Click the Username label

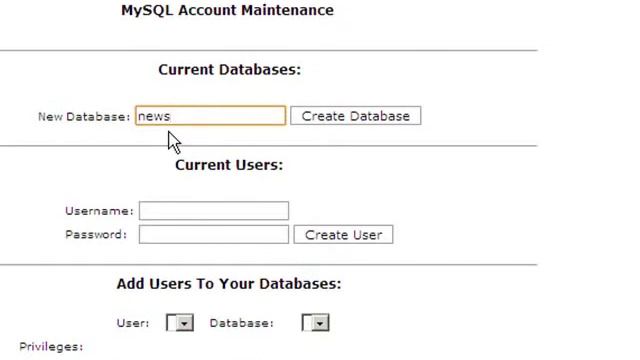pyautogui.click(x=99, y=211)
